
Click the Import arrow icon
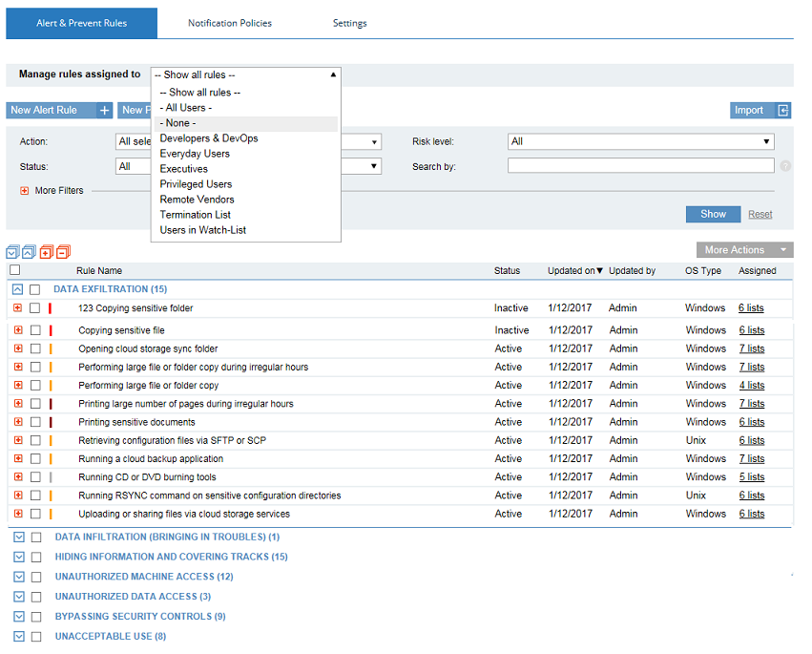point(783,111)
